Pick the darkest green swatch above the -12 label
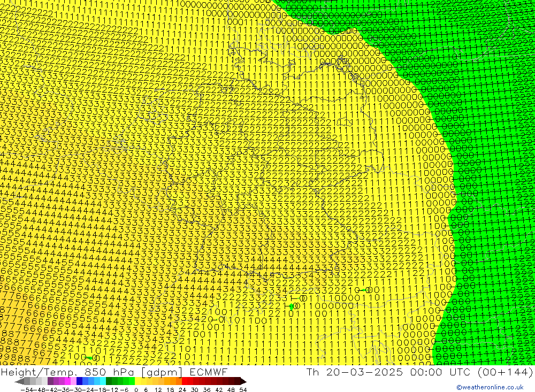Image resolution: width=535 pixels, height=392 pixels. pos(109,381)
